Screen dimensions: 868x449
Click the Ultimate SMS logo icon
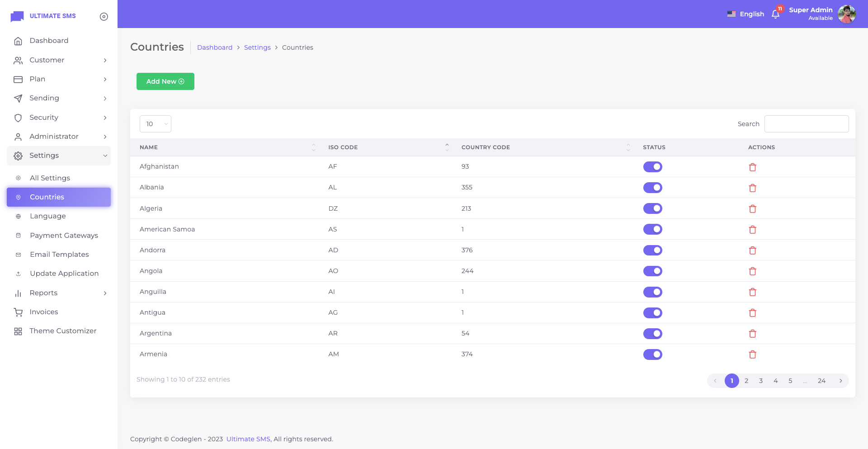click(17, 16)
